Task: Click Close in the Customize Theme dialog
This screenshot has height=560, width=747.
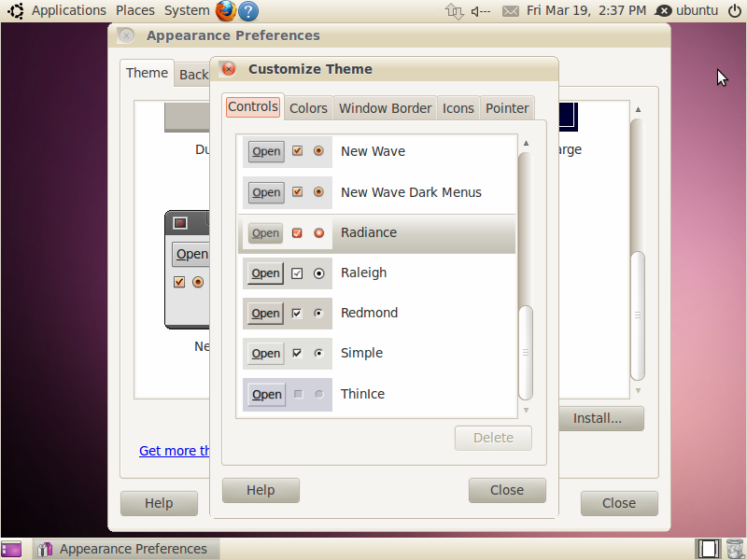Action: [507, 491]
